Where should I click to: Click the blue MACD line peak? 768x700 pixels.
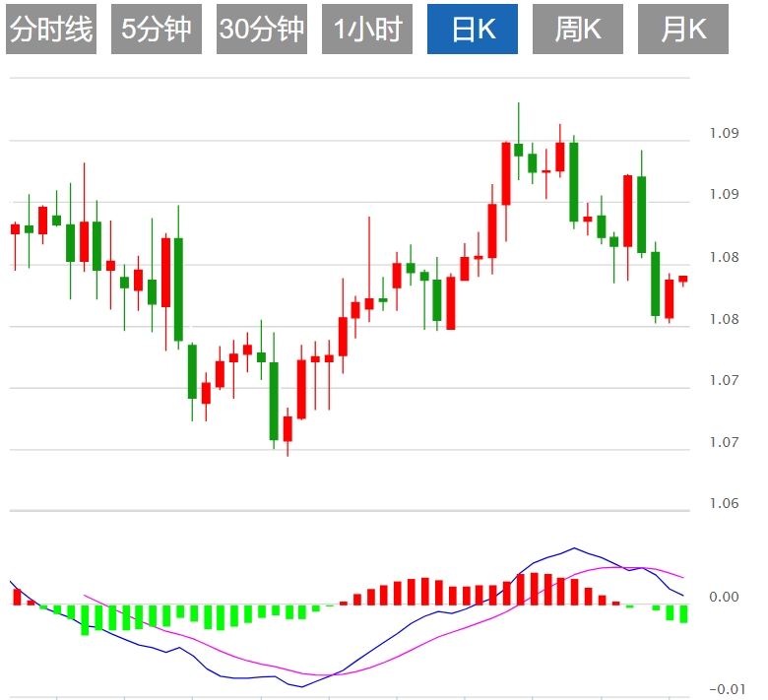tap(574, 548)
